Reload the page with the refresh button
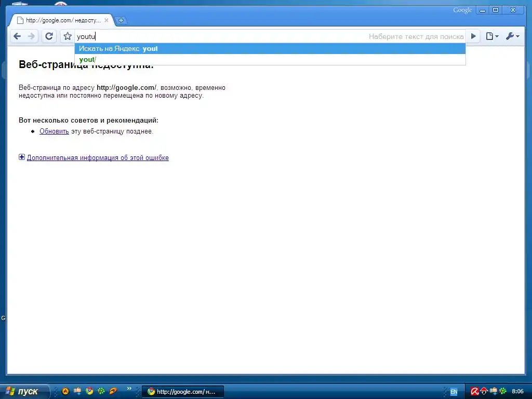Viewport: 532px width, 399px height. (x=49, y=36)
